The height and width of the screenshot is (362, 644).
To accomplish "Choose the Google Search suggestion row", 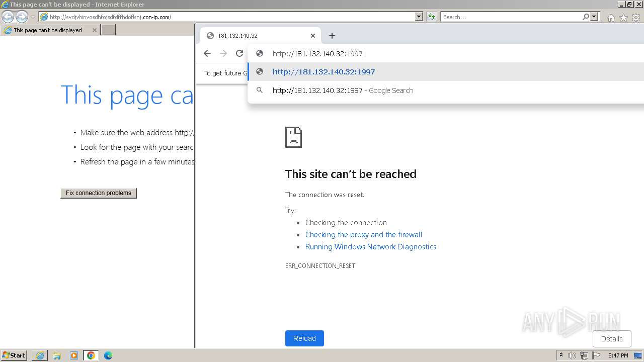I will coord(446,90).
